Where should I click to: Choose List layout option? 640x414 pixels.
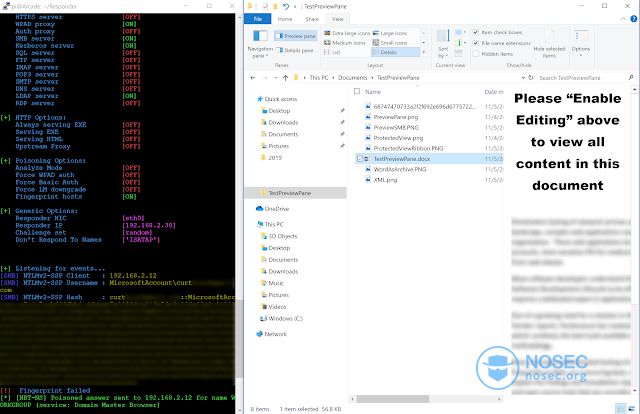(x=332, y=52)
